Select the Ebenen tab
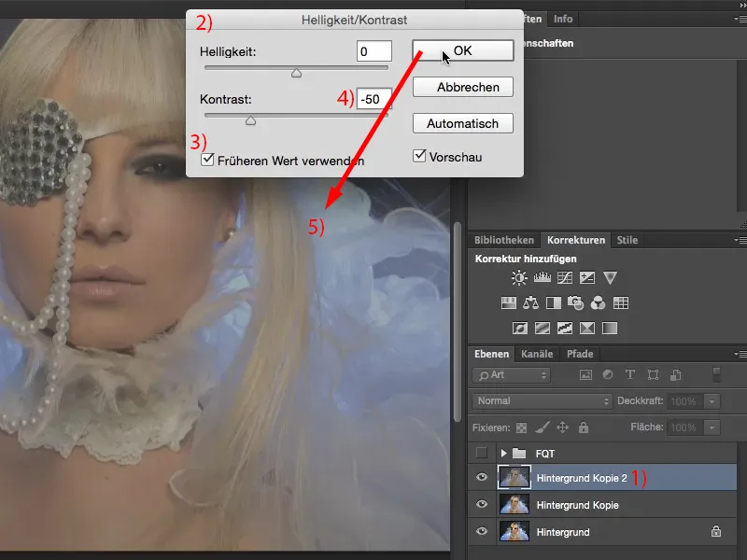 [492, 354]
